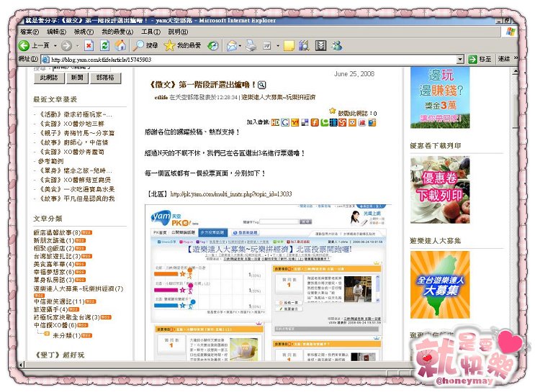This screenshot has height=392, width=535.
Task: Click the magnifier icon beside article title
Action: [261, 85]
